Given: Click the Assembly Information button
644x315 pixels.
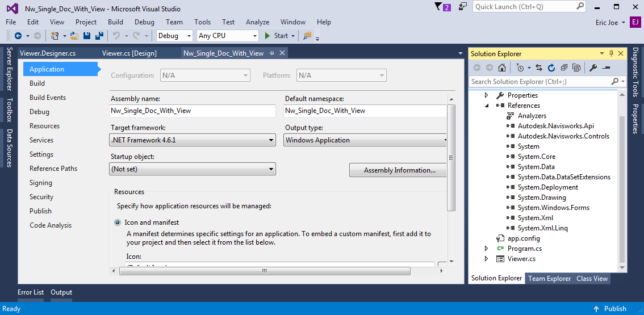Looking at the screenshot, I should pos(398,170).
